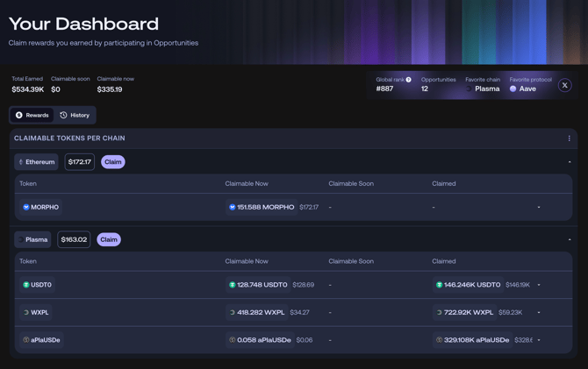
Task: Open the three-dot menu for claimable tokens
Action: (x=569, y=138)
